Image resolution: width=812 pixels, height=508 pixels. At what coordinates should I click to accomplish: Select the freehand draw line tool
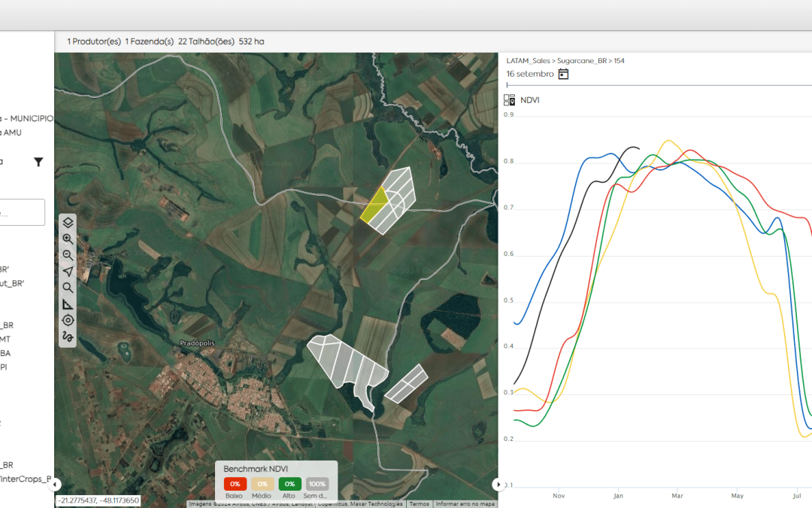pos(68,336)
